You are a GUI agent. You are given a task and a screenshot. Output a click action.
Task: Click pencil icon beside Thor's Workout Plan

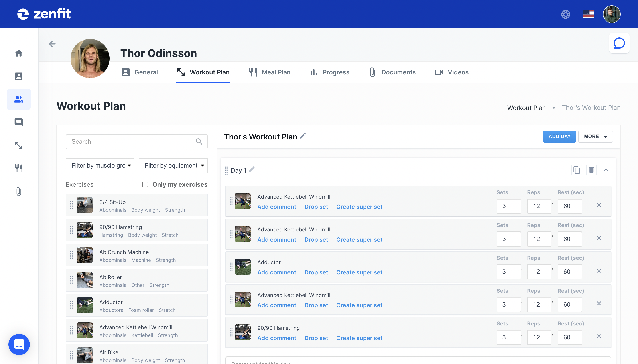click(x=303, y=136)
